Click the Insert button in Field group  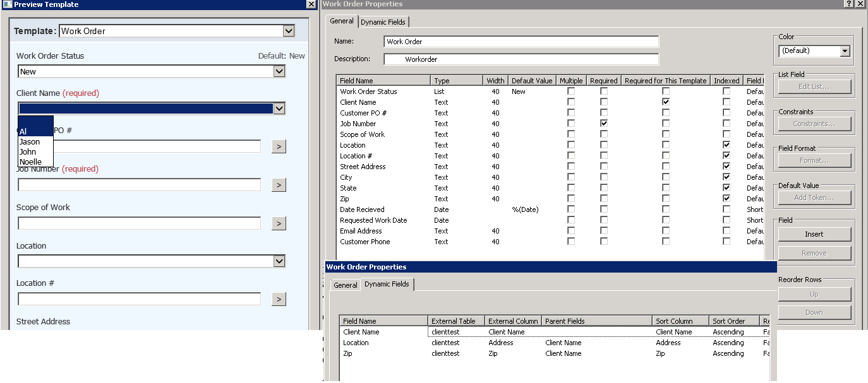point(814,234)
